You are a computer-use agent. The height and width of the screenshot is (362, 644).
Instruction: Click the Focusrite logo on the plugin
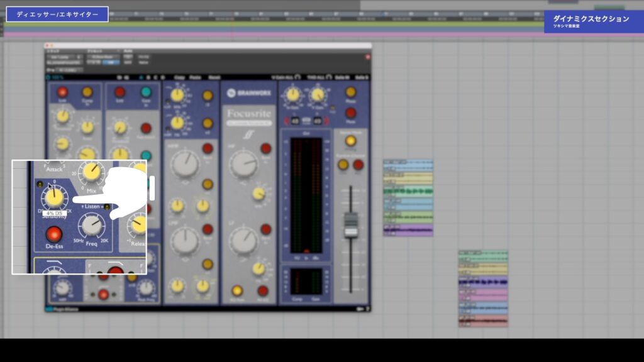pos(249,114)
